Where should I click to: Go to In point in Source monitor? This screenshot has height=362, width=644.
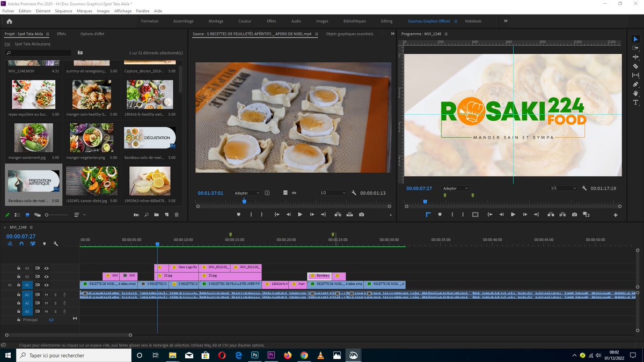(x=277, y=215)
